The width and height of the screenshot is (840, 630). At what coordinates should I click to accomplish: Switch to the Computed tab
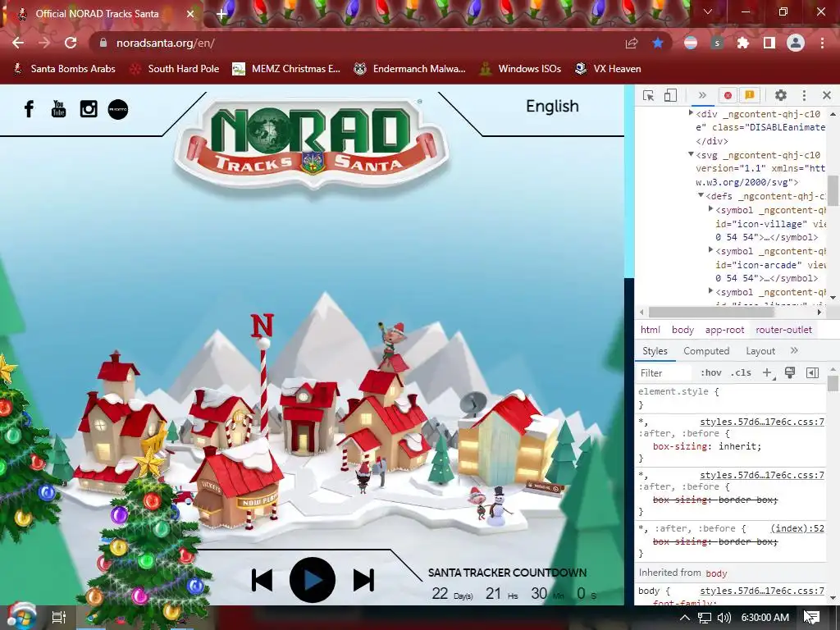coord(706,351)
